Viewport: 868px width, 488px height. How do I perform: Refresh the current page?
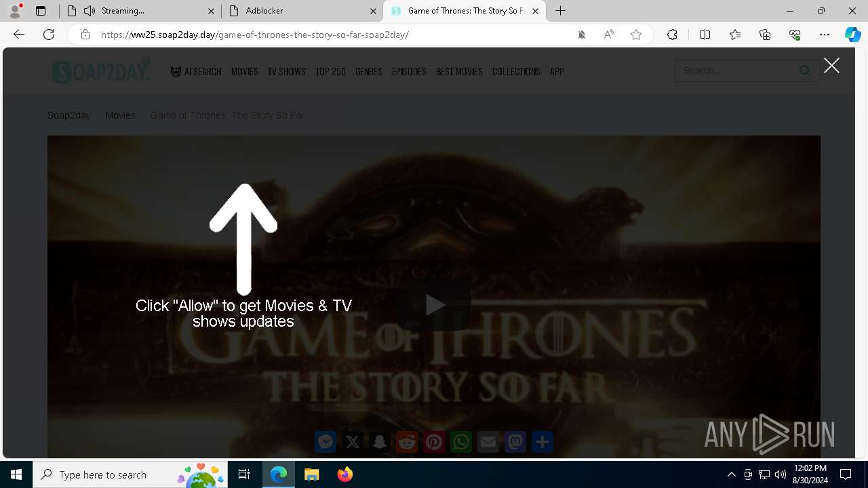coord(49,35)
